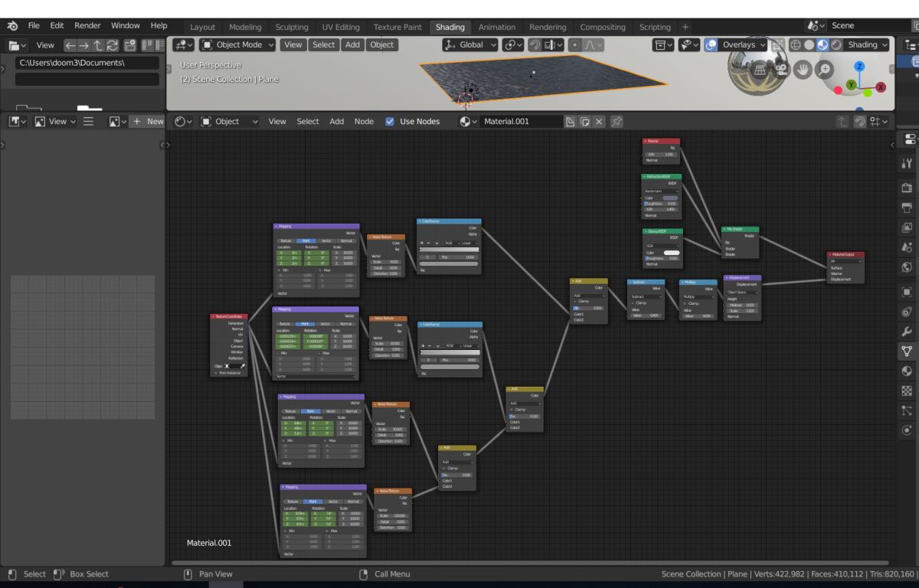Viewport: 919px width, 588px height.
Task: Add workspace with the plus tab
Action: [x=685, y=27]
